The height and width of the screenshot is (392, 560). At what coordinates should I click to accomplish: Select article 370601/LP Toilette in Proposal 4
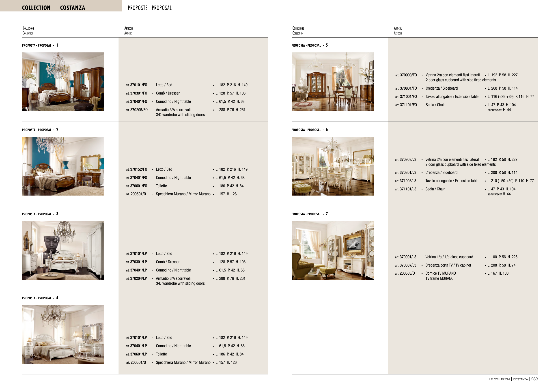pos(138,354)
